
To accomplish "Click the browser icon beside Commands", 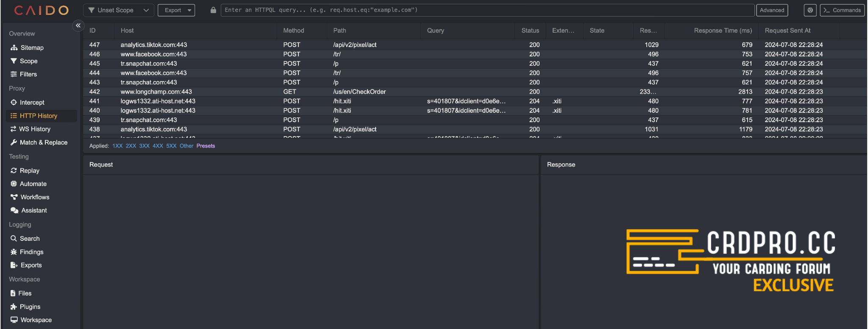I will [810, 10].
